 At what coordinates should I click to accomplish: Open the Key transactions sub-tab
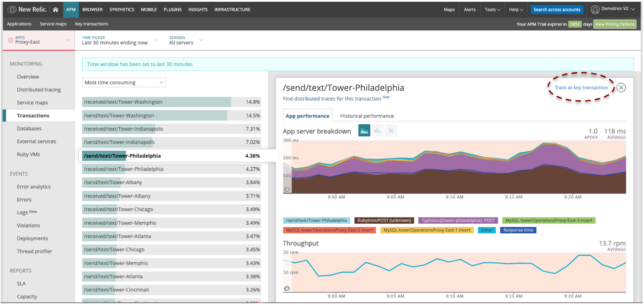[x=91, y=24]
